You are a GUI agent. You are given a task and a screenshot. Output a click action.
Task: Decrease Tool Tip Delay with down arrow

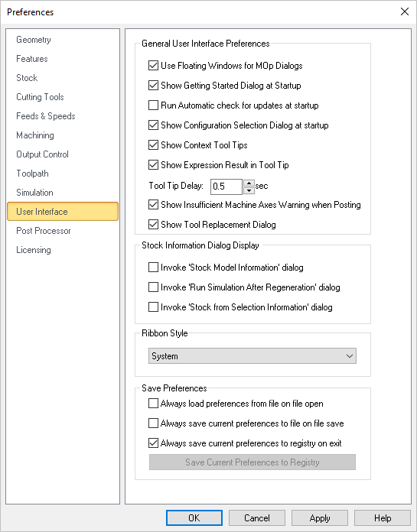point(249,190)
